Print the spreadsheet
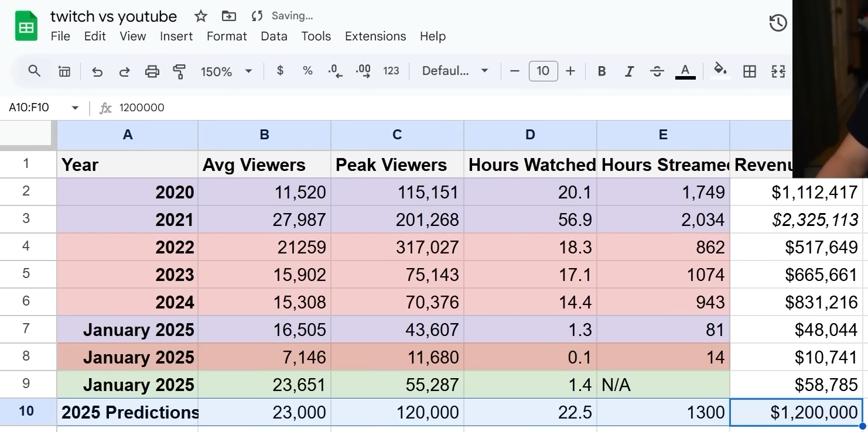868x432 pixels. click(x=152, y=71)
